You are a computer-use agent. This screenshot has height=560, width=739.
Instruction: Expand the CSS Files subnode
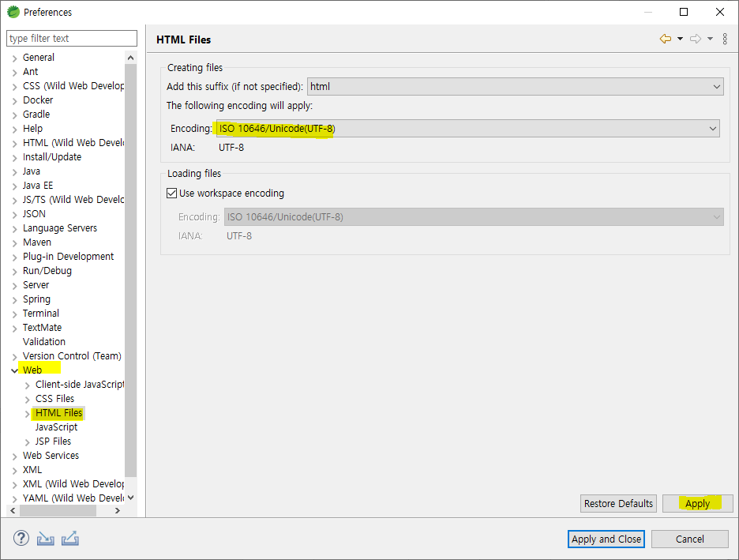pyautogui.click(x=27, y=400)
